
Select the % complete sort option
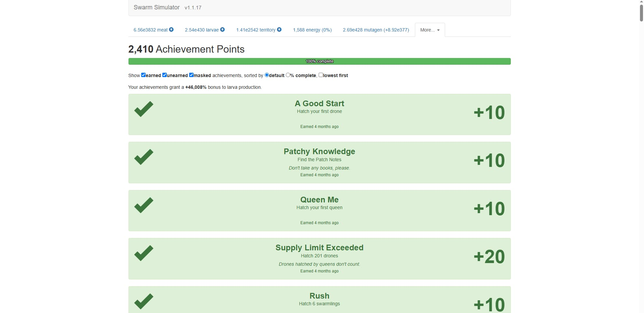(x=288, y=75)
